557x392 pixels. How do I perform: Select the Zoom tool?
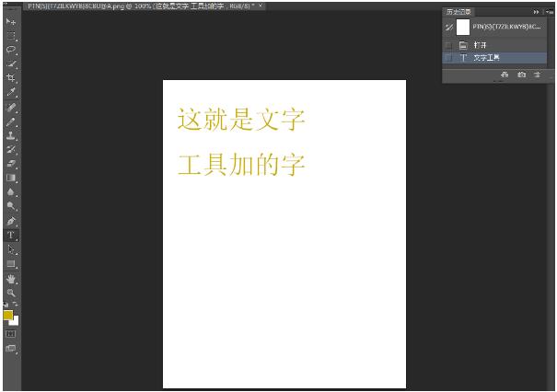point(11,293)
